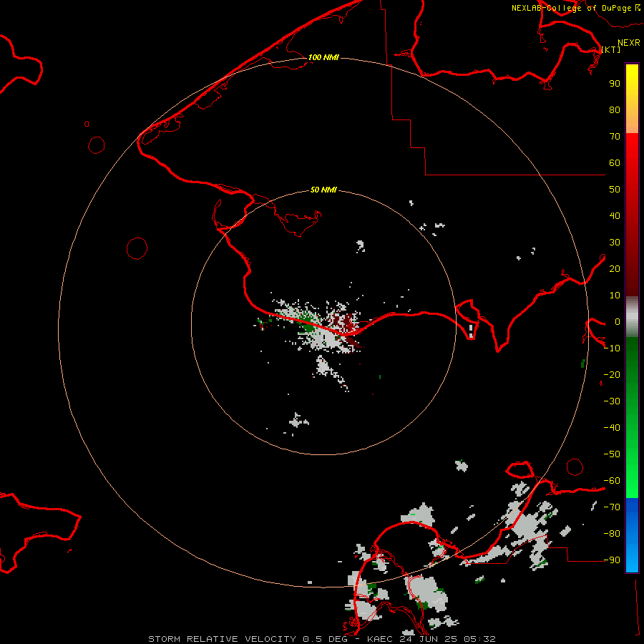Click the -80 value on the velocity scale
Image resolution: width=644 pixels, height=644 pixels.
(x=612, y=534)
